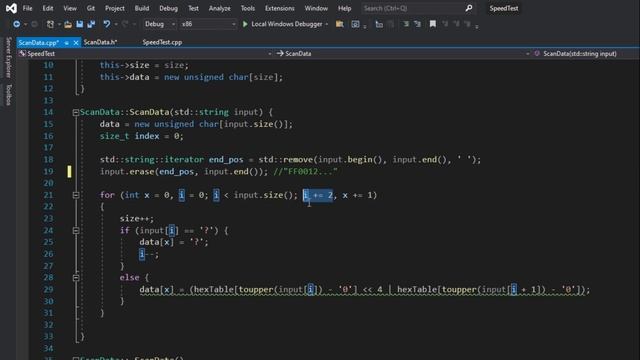
Task: Save the current file with the disk icon
Action: [80, 24]
